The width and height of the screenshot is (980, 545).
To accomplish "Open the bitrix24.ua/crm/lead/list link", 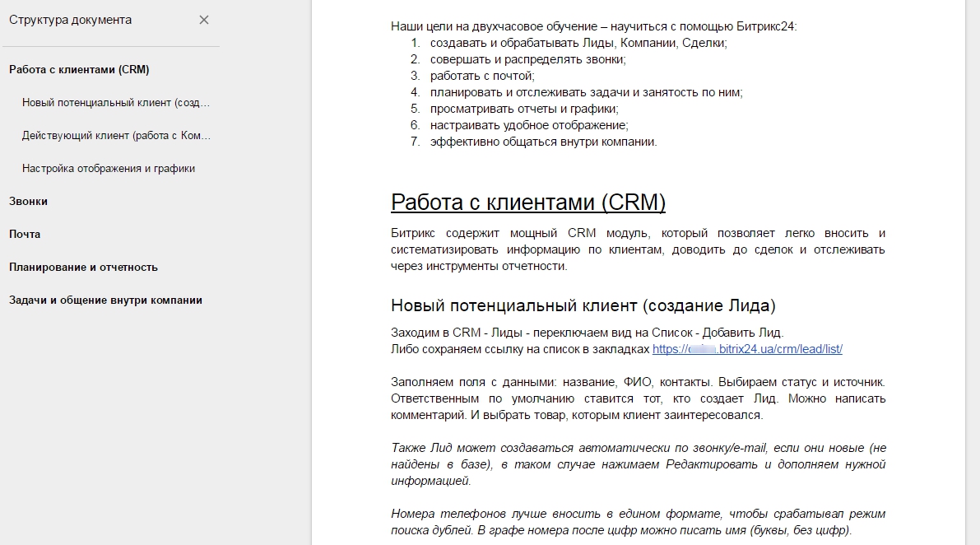I will tap(747, 349).
